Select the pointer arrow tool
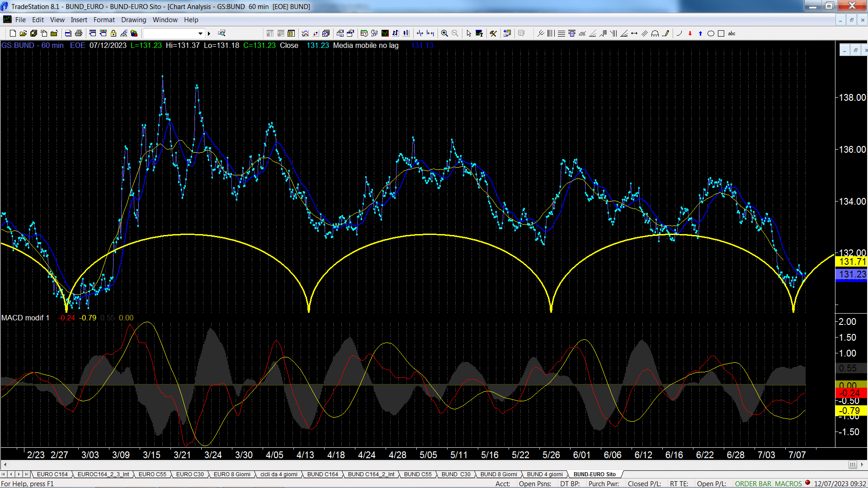Screen dimensions: 868x488 pyautogui.click(x=469, y=33)
